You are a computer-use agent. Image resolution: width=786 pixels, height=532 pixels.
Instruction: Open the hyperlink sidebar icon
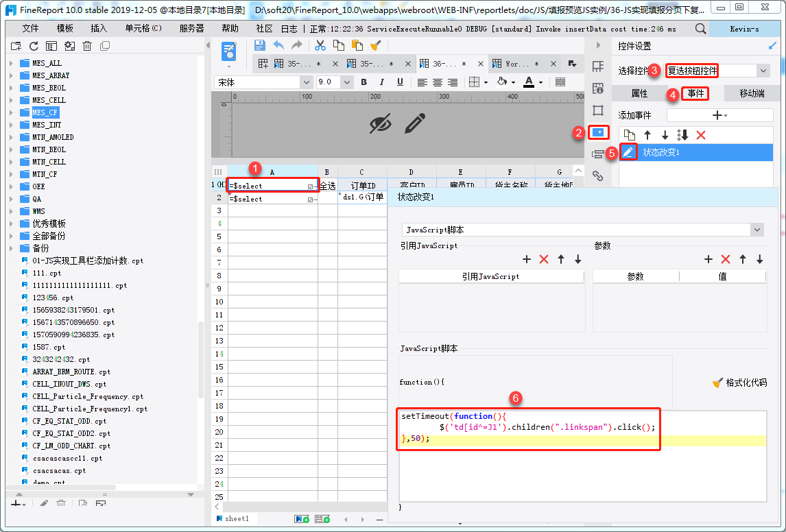(597, 176)
